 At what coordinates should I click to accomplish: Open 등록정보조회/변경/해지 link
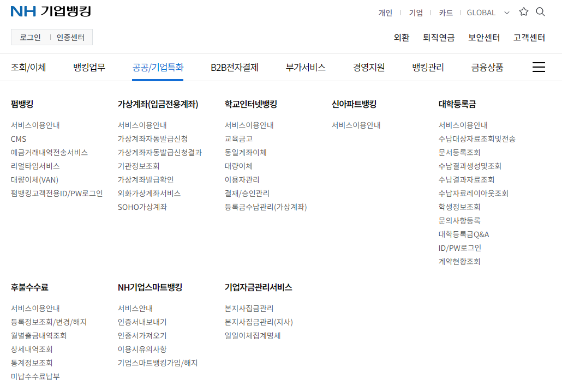click(49, 322)
